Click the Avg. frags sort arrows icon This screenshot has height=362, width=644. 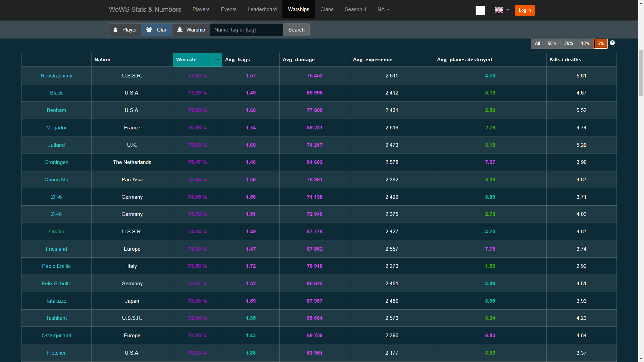(x=275, y=60)
